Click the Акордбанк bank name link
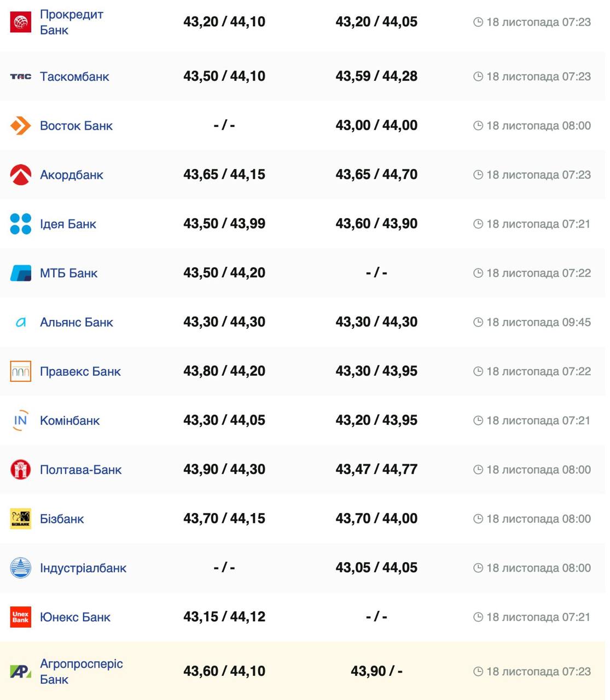Viewport: 610px width, 700px height. coord(72,175)
